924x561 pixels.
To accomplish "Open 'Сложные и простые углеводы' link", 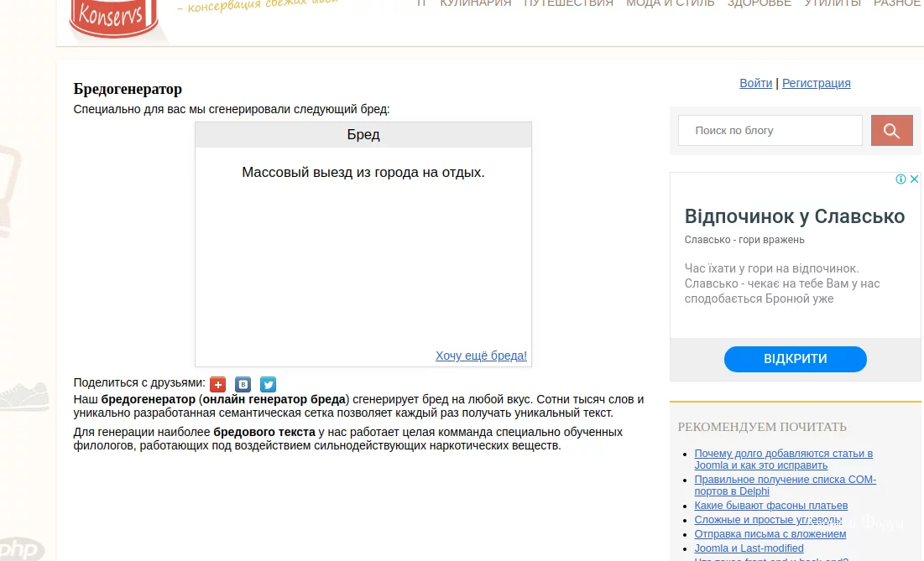I will click(768, 520).
